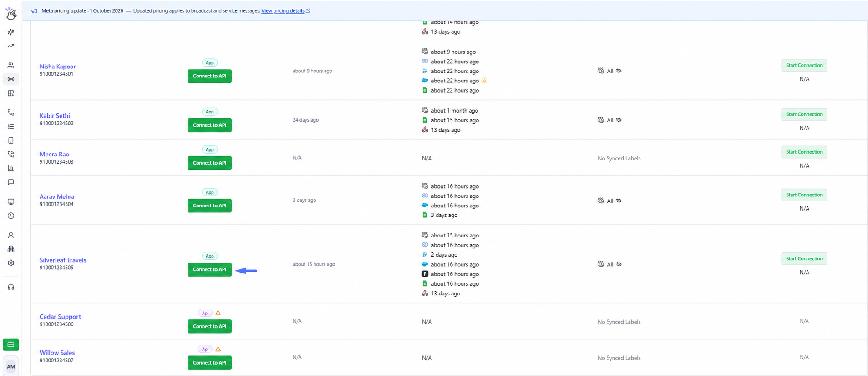This screenshot has height=376, width=868.
Task: Open the screen cast monitor icon
Action: [x=11, y=202]
